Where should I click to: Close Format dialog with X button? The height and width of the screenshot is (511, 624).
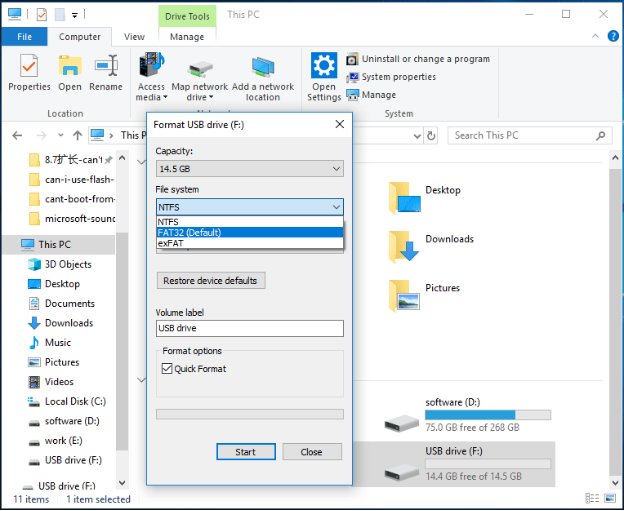(339, 124)
